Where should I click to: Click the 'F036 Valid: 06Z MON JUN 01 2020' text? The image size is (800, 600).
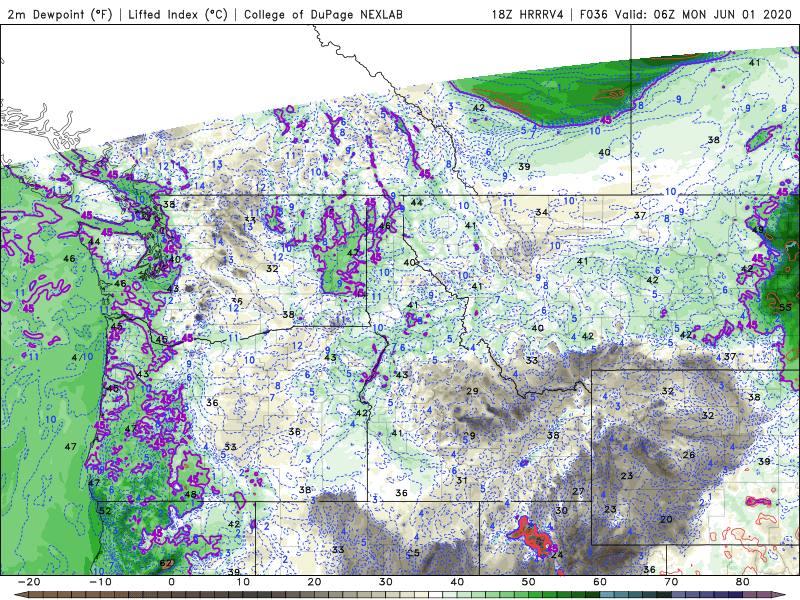tap(685, 14)
